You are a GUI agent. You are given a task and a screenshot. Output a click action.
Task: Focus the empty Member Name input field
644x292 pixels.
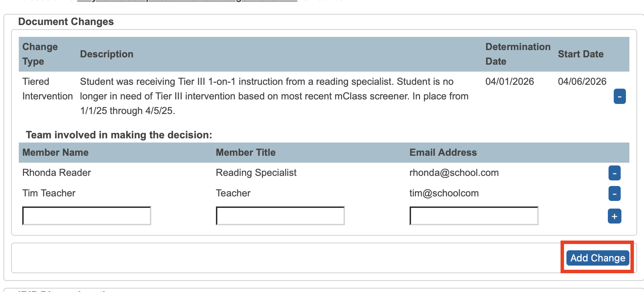(87, 216)
